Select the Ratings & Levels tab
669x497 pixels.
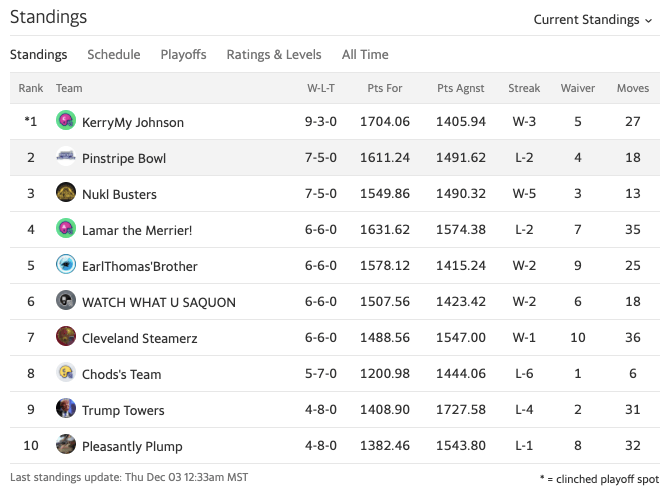[273, 55]
